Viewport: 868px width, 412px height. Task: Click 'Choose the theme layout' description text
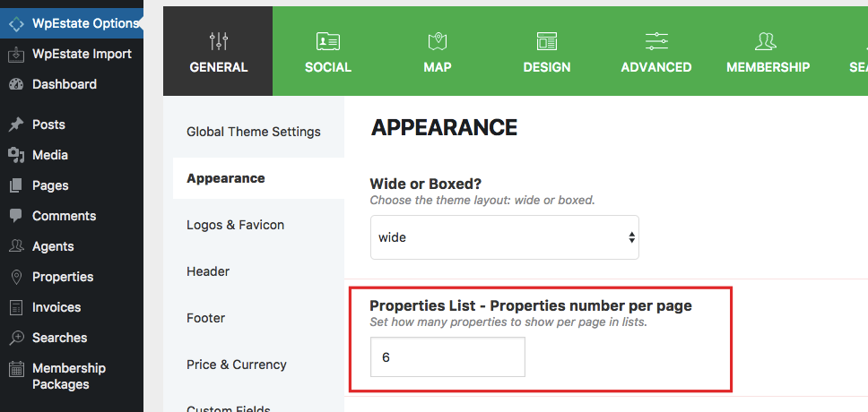coord(482,201)
